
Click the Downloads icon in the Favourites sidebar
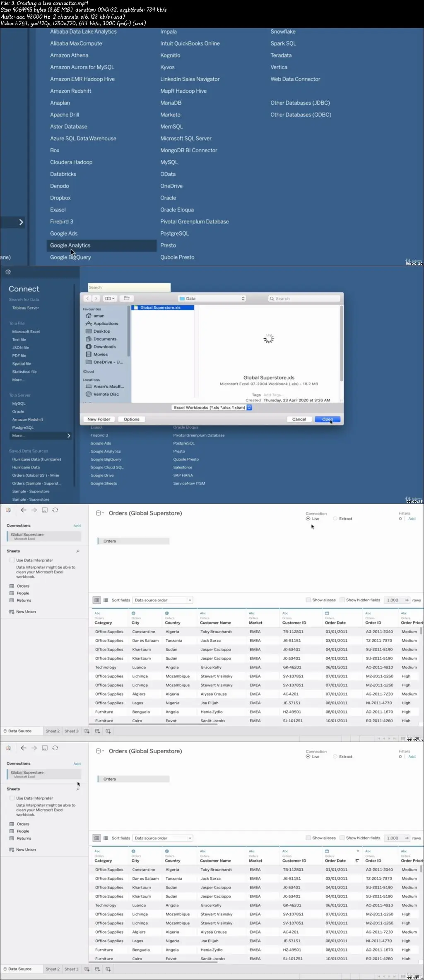coord(89,347)
